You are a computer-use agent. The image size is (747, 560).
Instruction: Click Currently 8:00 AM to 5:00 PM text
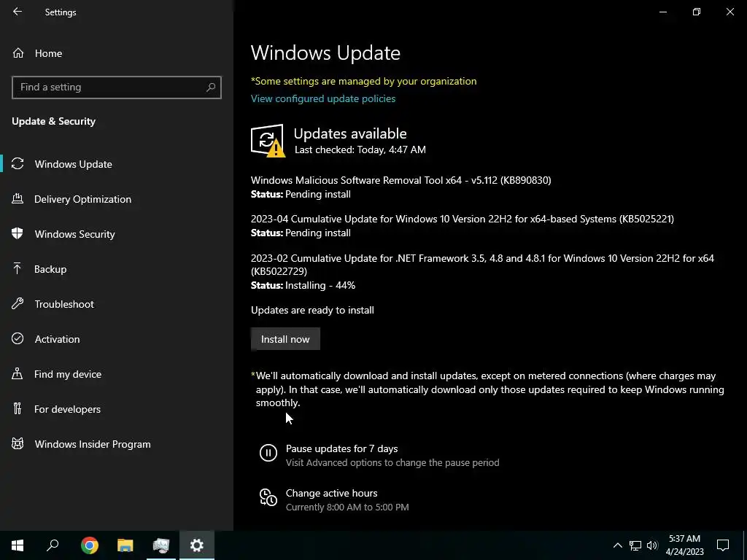coord(347,507)
